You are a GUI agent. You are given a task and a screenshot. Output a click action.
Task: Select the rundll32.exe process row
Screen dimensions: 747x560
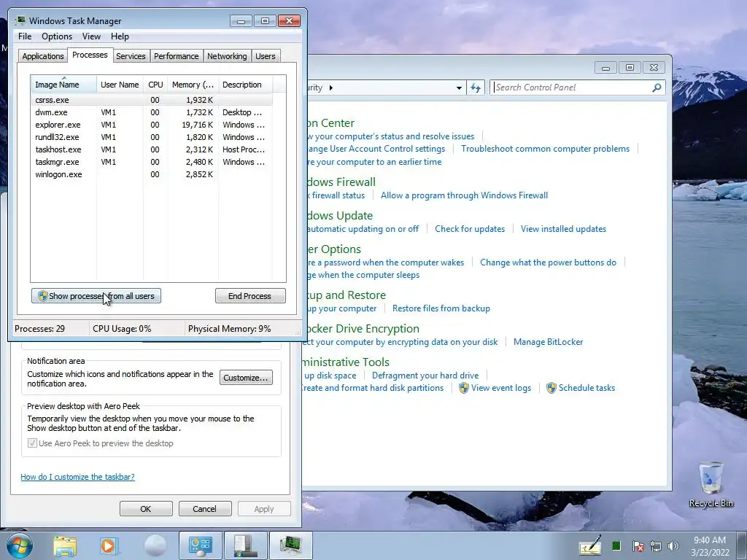pyautogui.click(x=152, y=137)
